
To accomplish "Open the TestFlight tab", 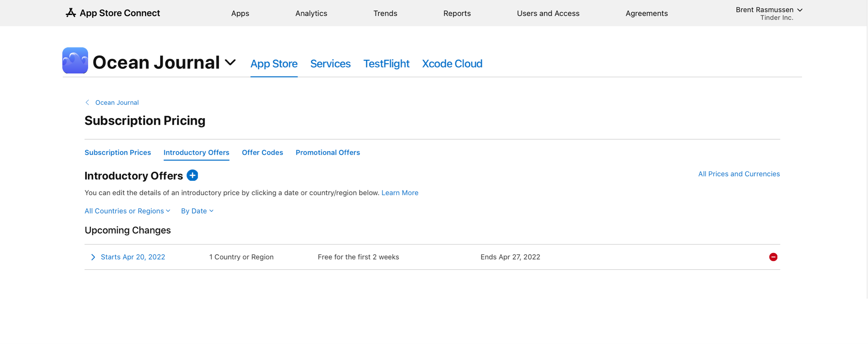I will [x=386, y=64].
